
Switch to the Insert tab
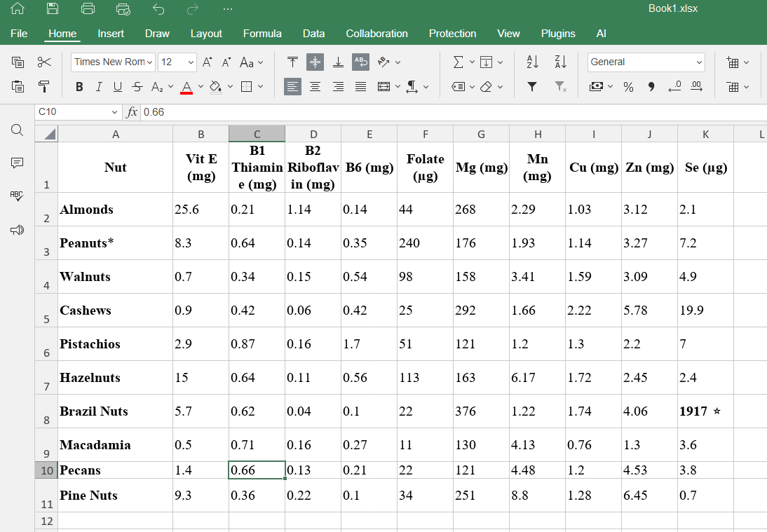coord(111,34)
